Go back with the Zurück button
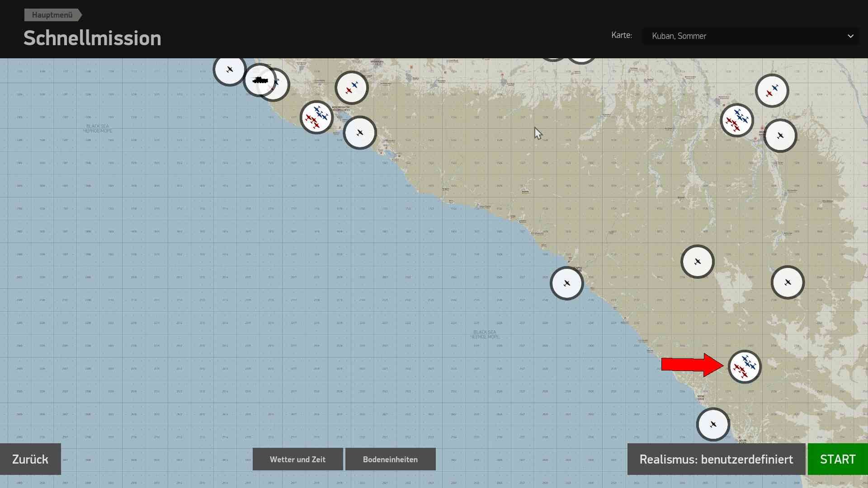Image resolution: width=868 pixels, height=488 pixels. click(30, 459)
